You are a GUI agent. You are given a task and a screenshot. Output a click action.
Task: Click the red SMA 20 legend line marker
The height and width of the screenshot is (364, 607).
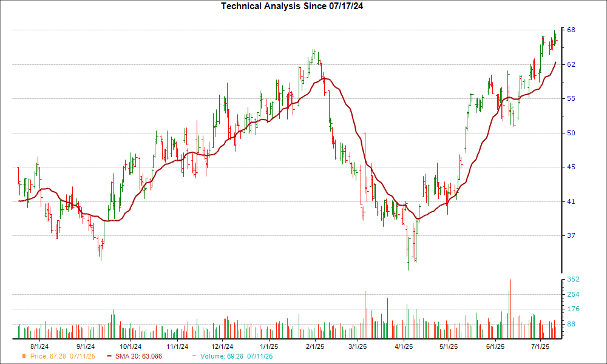point(109,356)
